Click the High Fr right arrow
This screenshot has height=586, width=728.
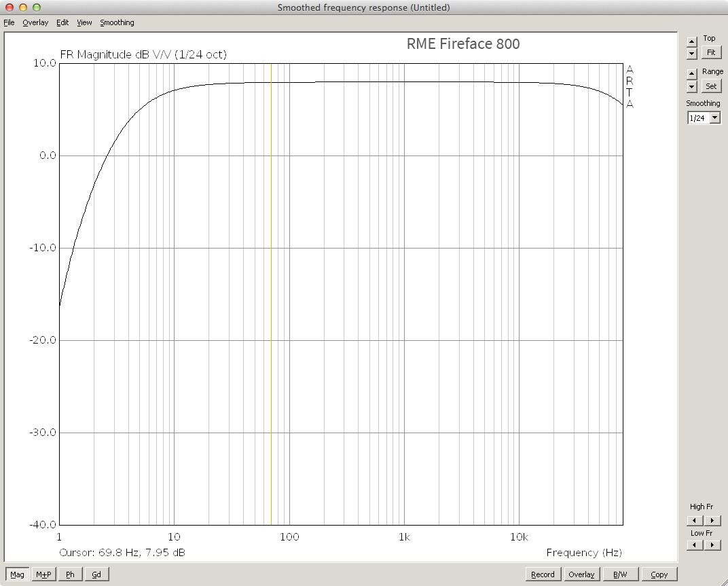[712, 521]
